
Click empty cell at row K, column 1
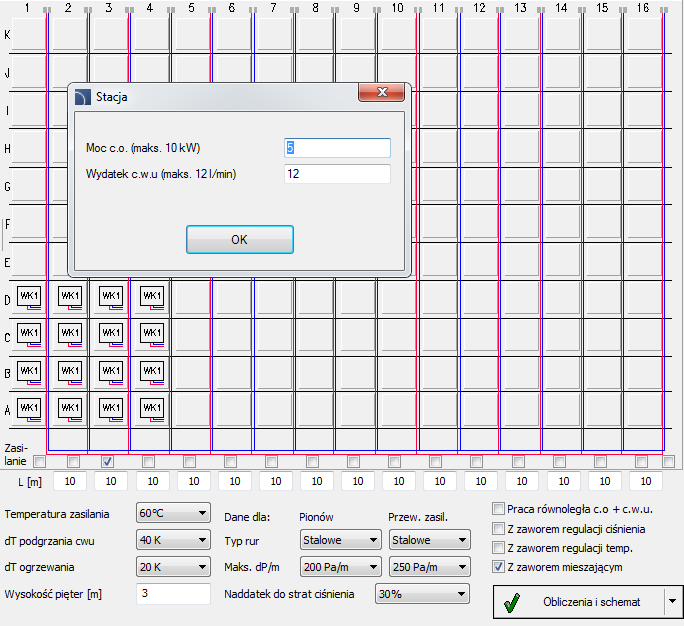[28, 34]
